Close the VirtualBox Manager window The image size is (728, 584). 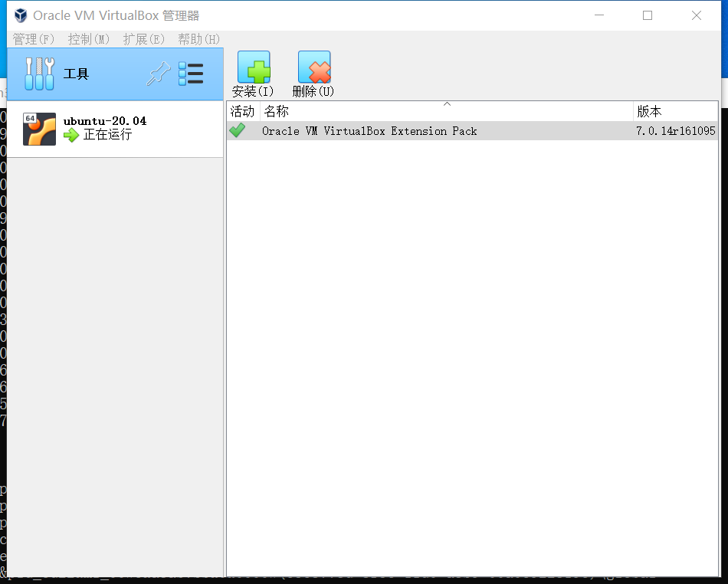pos(697,15)
